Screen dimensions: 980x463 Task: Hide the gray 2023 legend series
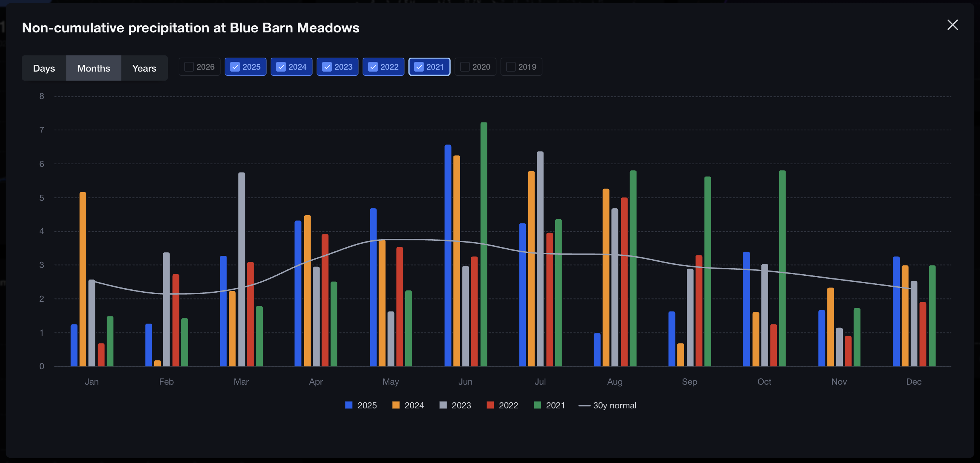coord(443,405)
